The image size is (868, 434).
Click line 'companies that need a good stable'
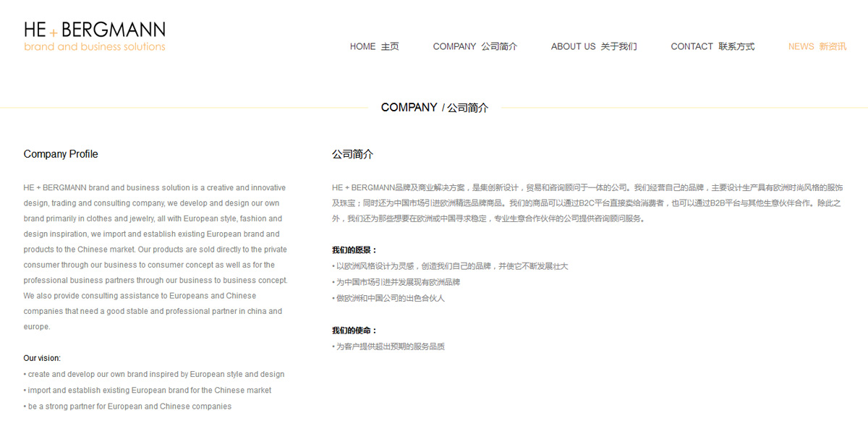coord(153,311)
